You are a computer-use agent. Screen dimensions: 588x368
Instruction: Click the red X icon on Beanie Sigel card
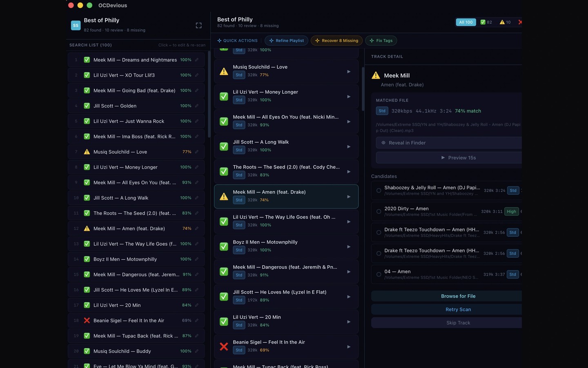pyautogui.click(x=224, y=347)
